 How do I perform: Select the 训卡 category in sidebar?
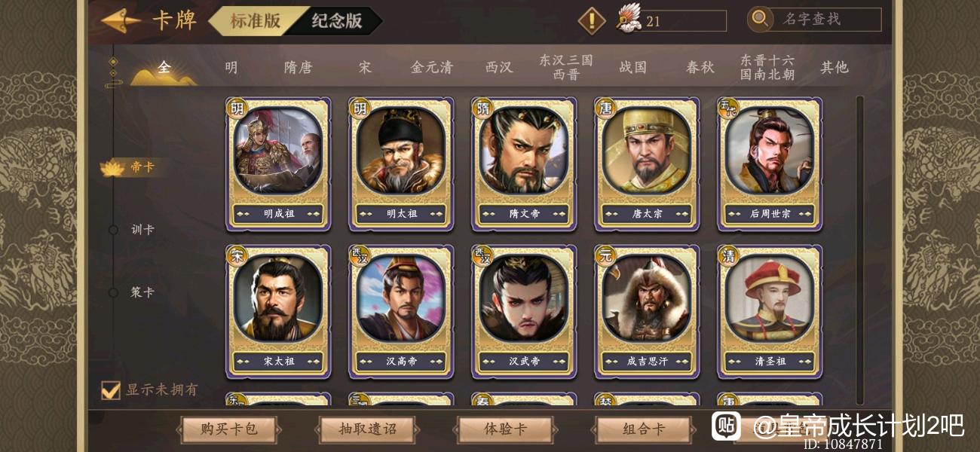142,230
